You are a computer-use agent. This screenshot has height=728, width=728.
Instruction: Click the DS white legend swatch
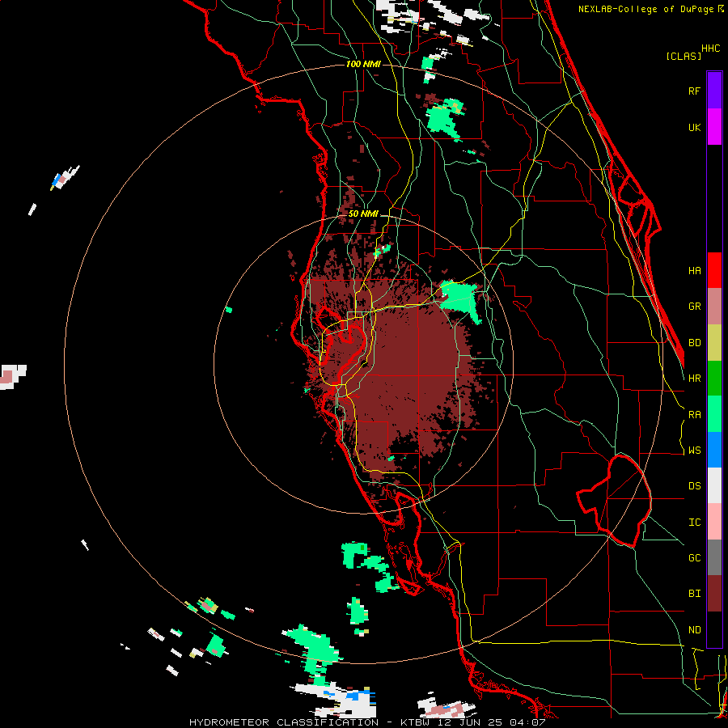(x=714, y=485)
